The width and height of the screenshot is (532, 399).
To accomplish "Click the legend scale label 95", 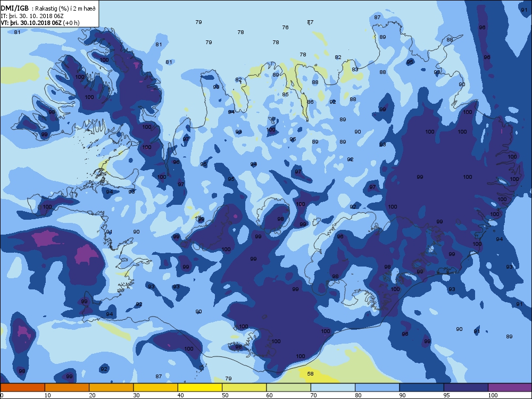I will click(x=447, y=395).
